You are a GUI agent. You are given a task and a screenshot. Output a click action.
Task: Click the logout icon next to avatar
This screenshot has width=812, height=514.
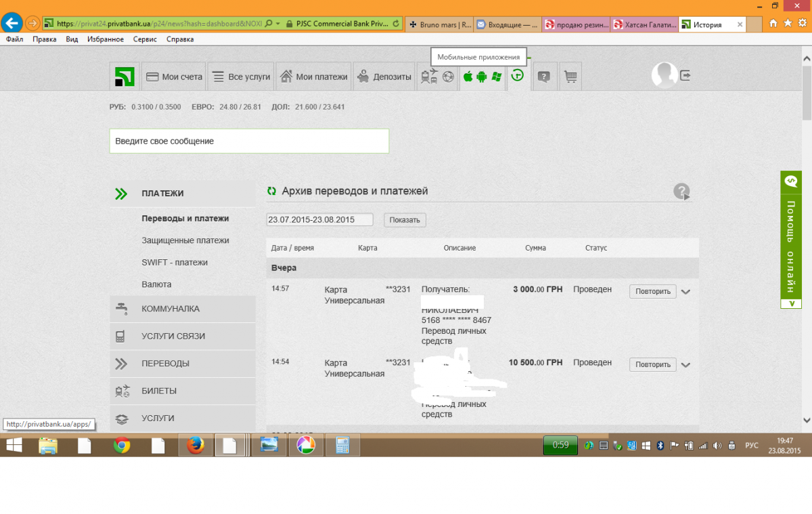[685, 76]
